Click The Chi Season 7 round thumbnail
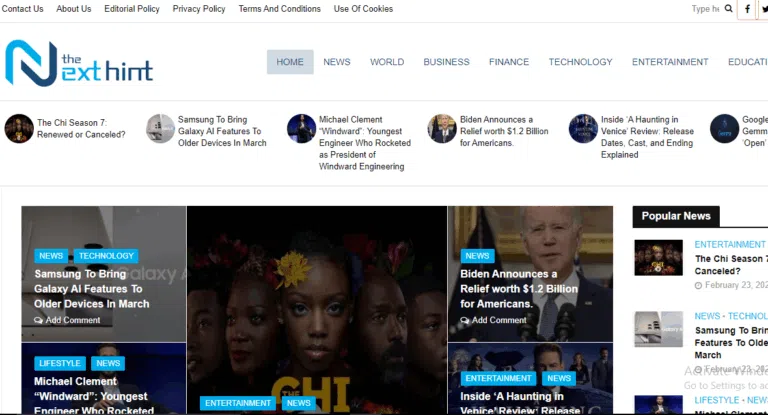The width and height of the screenshot is (768, 415). click(x=19, y=128)
